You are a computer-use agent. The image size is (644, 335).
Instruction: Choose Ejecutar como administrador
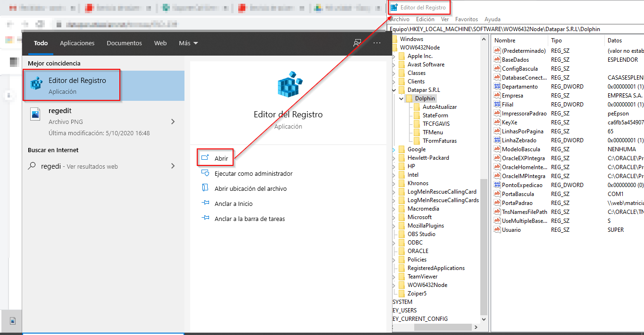pos(253,173)
